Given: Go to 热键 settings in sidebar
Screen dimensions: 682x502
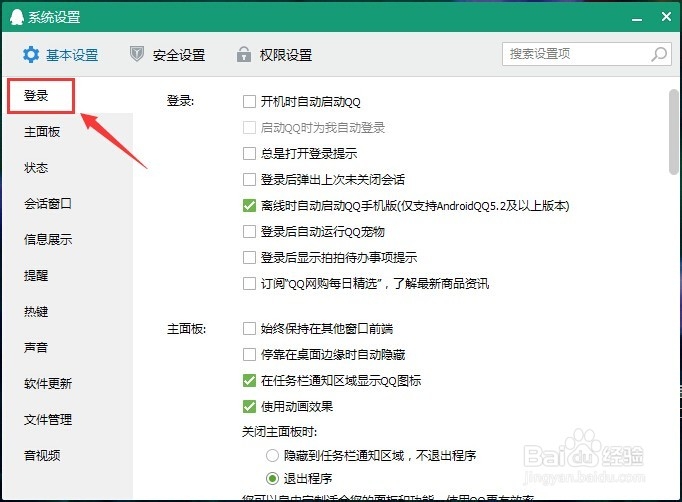Looking at the screenshot, I should point(36,311).
